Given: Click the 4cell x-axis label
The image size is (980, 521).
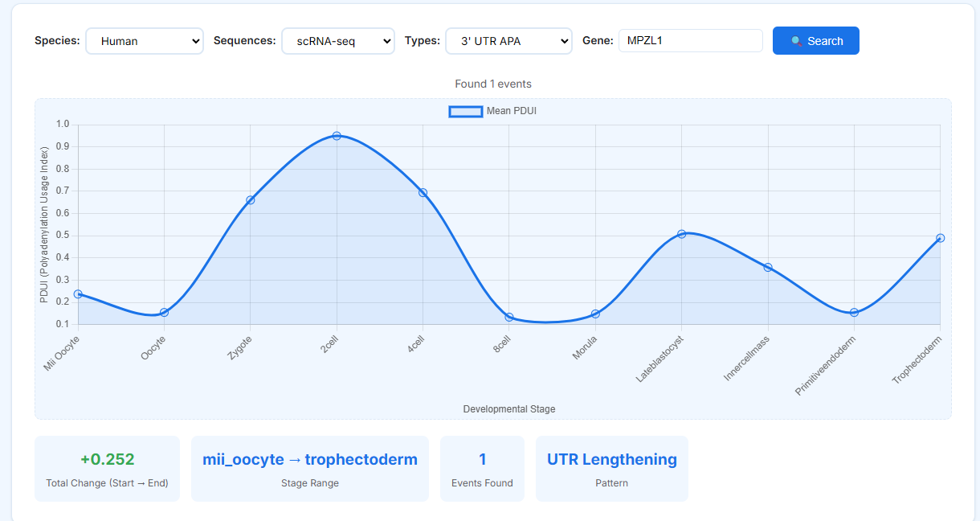Looking at the screenshot, I should [415, 345].
